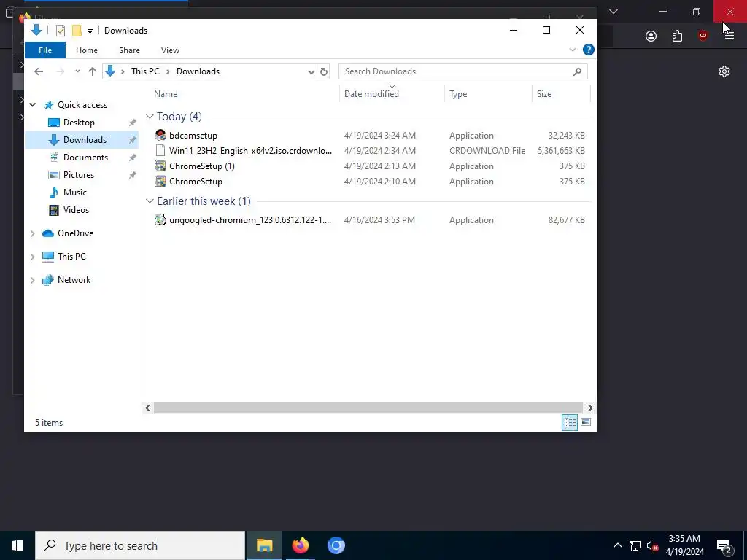
Task: Expand the This PC tree node
Action: 32,257
